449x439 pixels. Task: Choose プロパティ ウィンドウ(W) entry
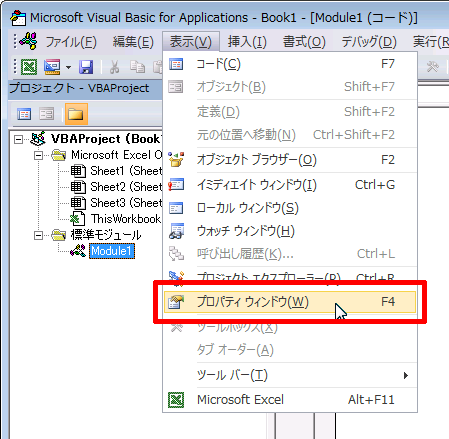tap(290, 302)
